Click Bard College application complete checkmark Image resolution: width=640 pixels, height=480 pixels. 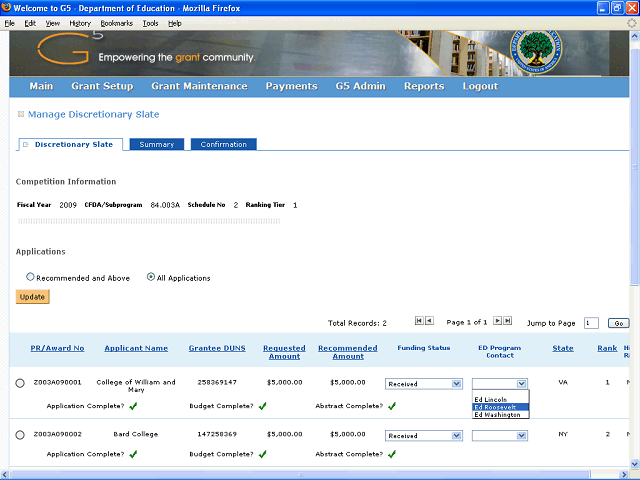tap(133, 453)
